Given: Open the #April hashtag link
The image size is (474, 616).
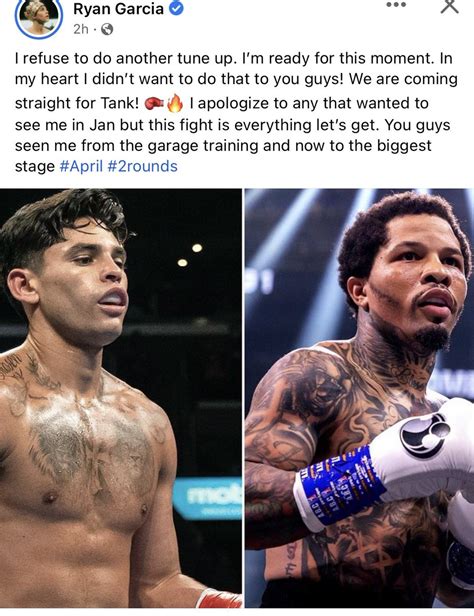Looking at the screenshot, I should pyautogui.click(x=81, y=166).
